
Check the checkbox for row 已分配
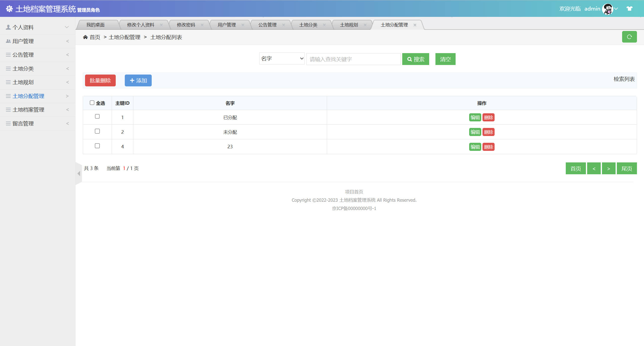97,116
